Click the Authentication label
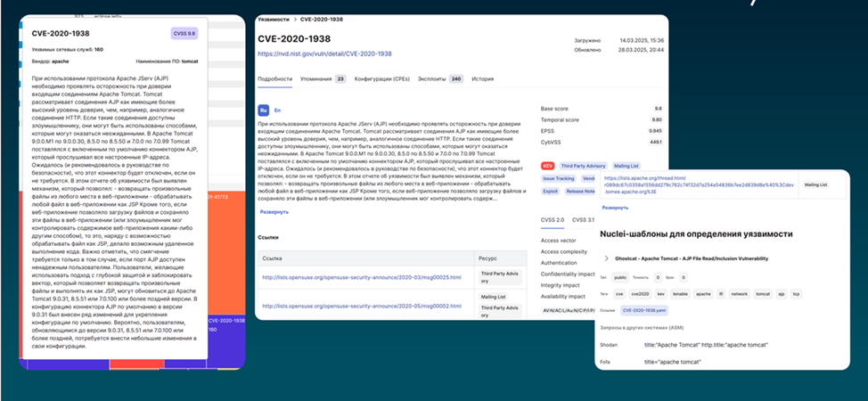Image resolution: width=868 pixels, height=401 pixels. tap(558, 263)
